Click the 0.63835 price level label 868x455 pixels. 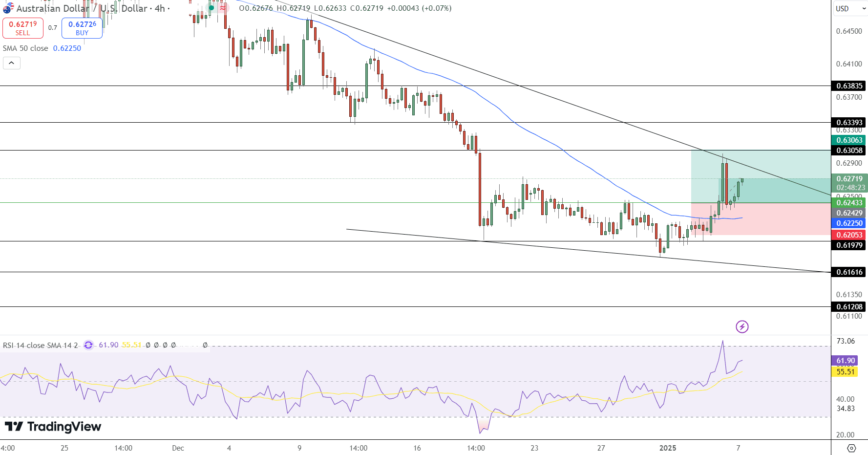[849, 86]
